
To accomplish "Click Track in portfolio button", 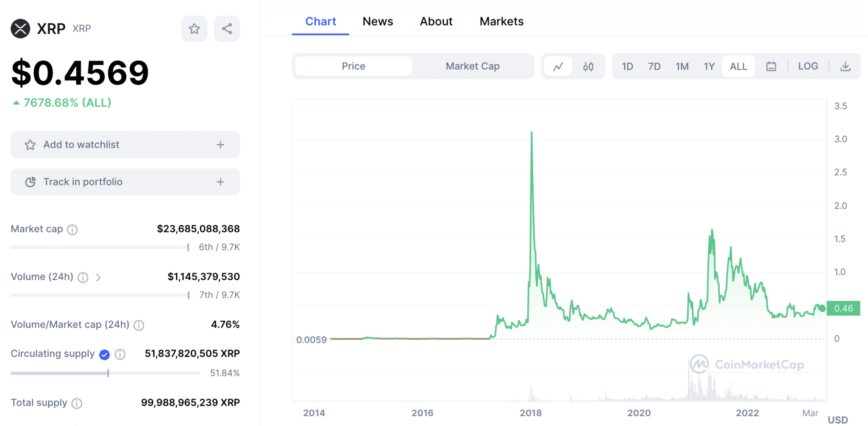I will 125,182.
